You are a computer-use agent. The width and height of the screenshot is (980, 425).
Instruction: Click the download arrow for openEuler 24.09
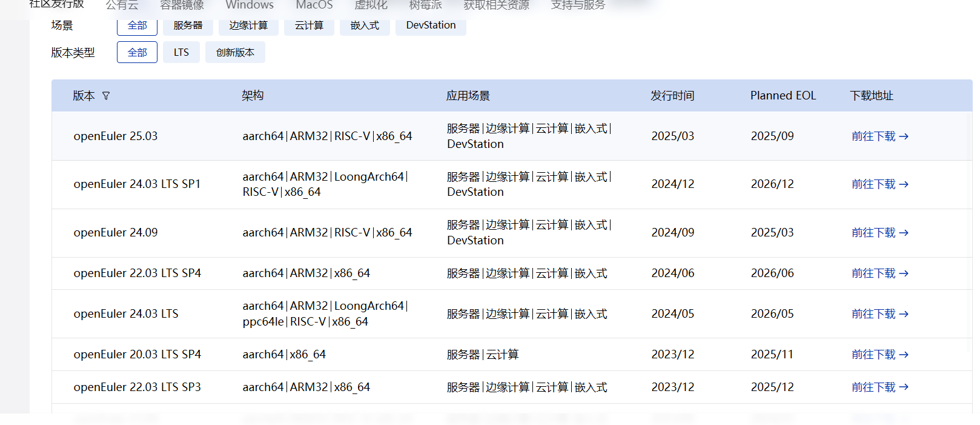[904, 233]
